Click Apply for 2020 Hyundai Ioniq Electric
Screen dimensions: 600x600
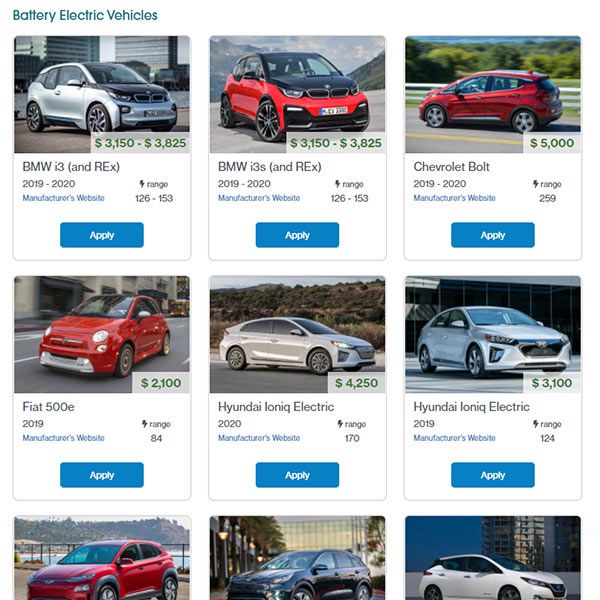tap(297, 475)
